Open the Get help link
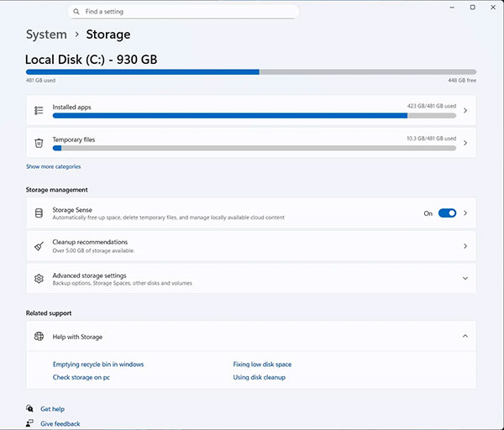 (52, 409)
